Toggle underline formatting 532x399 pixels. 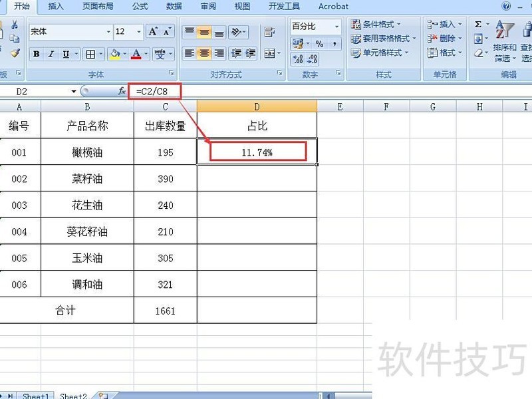tap(66, 55)
